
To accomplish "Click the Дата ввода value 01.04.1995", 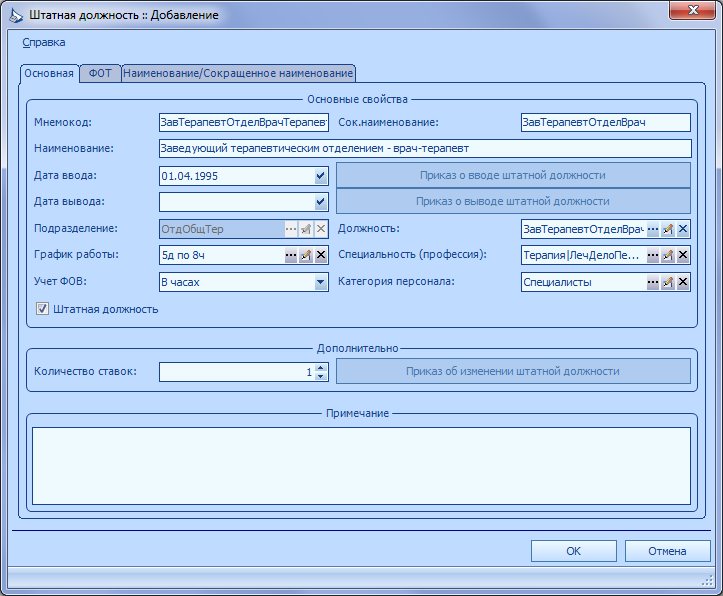I will click(x=190, y=176).
